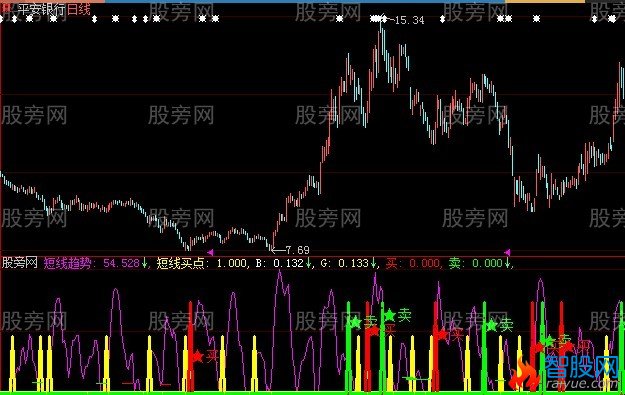
Task: Click the red 买: 0.000 value
Action: (x=413, y=263)
